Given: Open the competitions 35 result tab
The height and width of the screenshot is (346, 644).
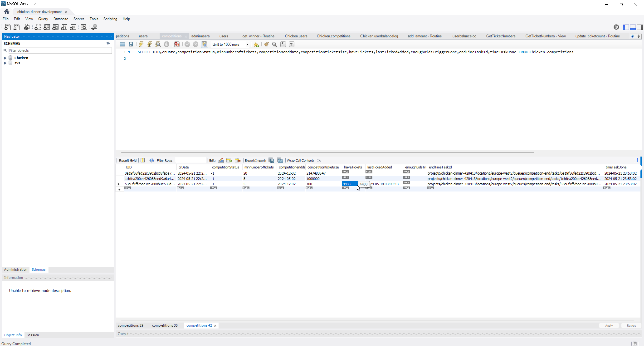Looking at the screenshot, I should pos(165,325).
